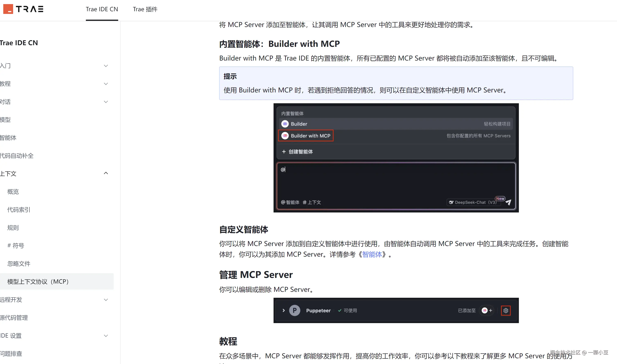The image size is (617, 364).
Task: Click the #上下文 button in chat box
Action: click(312, 202)
